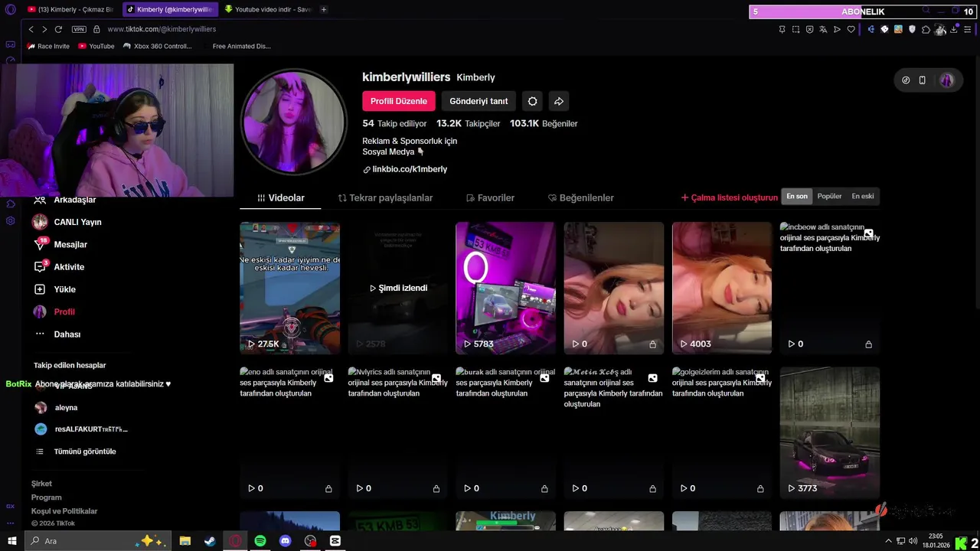The height and width of the screenshot is (551, 980).
Task: Click Koşul ve Politikalar footer link
Action: pos(64,511)
